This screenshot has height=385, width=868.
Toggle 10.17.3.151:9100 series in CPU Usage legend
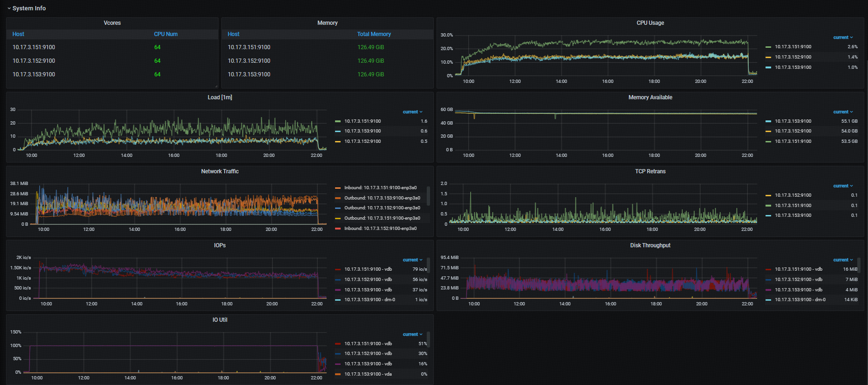click(x=793, y=47)
